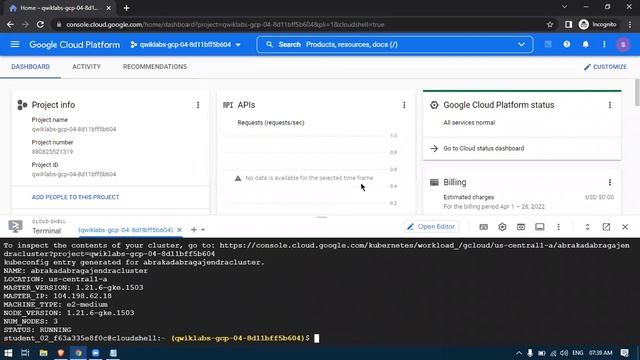Open File Explorer from taskbar

43,353
